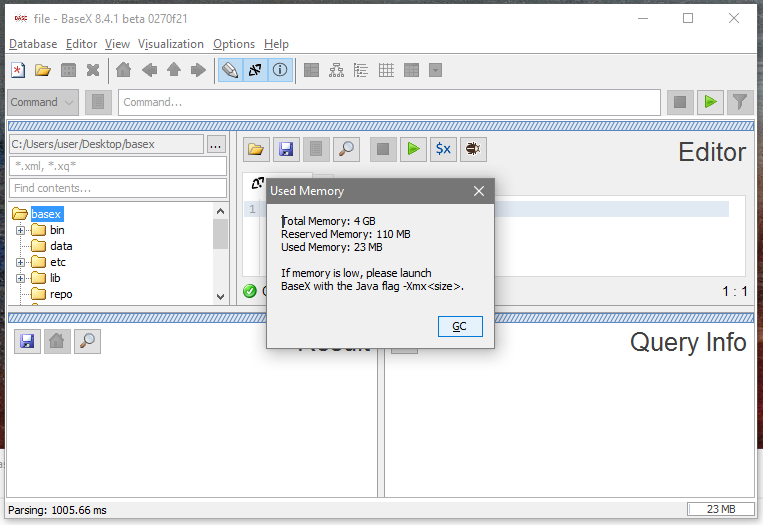Open editor recent files list icon
The height and width of the screenshot is (525, 763).
click(316, 149)
